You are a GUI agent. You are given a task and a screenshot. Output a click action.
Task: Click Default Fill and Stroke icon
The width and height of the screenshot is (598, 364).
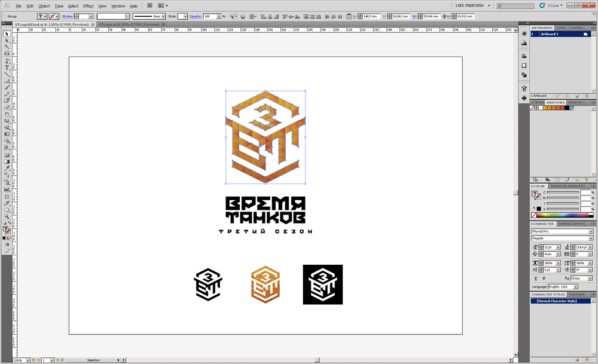tap(5, 224)
